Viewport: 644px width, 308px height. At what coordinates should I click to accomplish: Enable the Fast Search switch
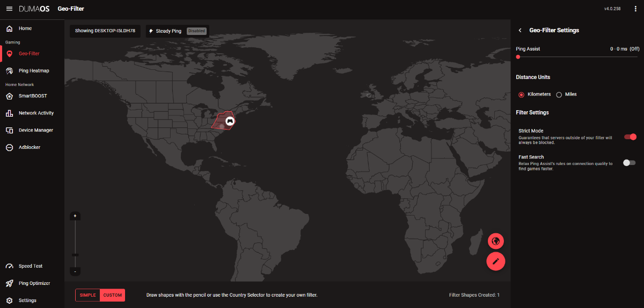coord(629,162)
